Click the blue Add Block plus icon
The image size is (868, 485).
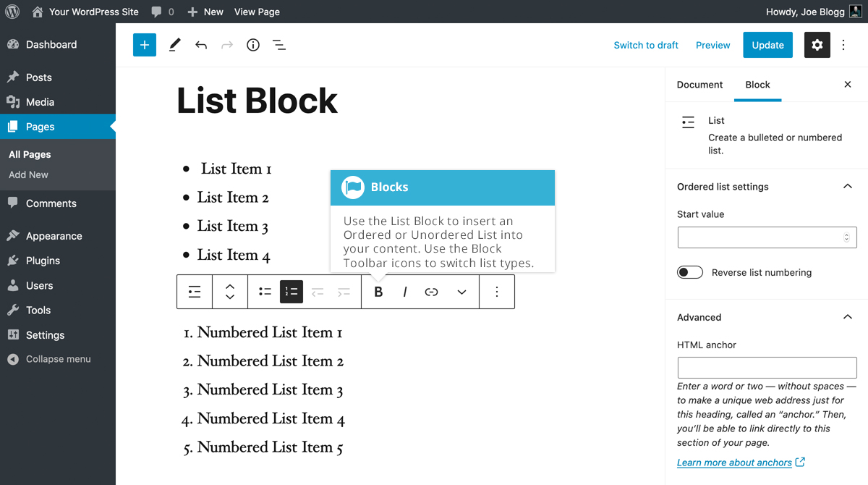click(x=144, y=45)
